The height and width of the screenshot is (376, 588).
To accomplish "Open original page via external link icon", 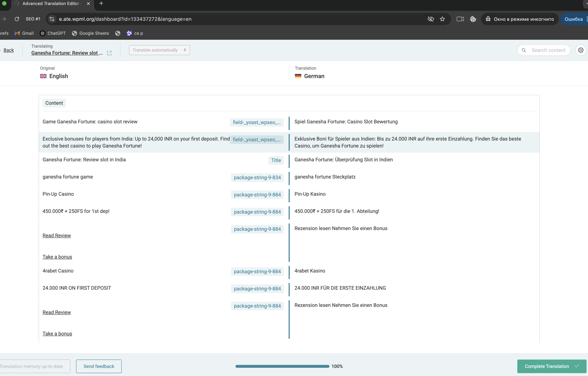I will [x=109, y=53].
